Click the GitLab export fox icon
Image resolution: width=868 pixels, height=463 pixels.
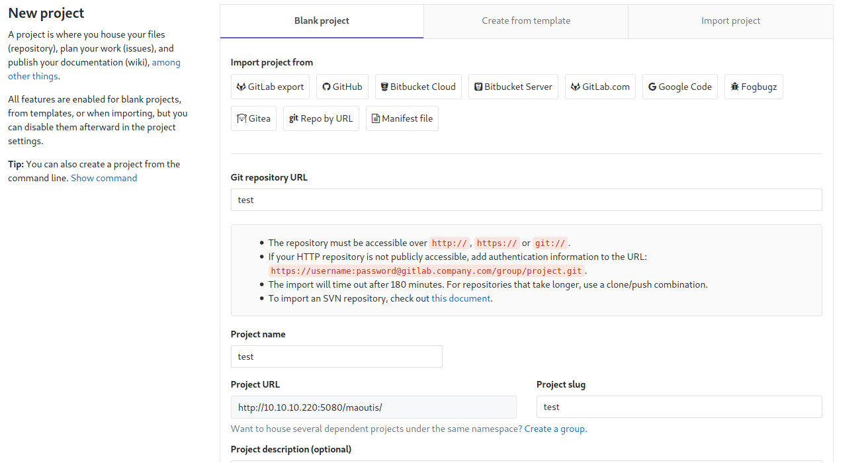241,87
